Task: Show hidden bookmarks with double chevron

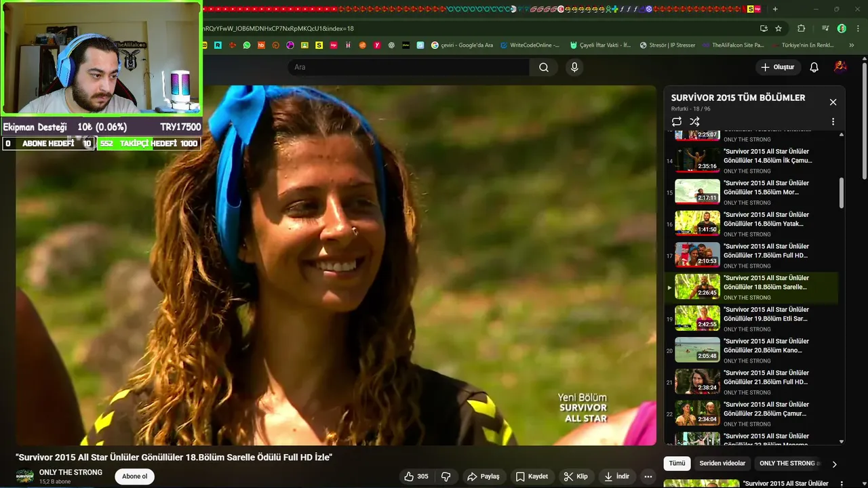Action: point(852,45)
